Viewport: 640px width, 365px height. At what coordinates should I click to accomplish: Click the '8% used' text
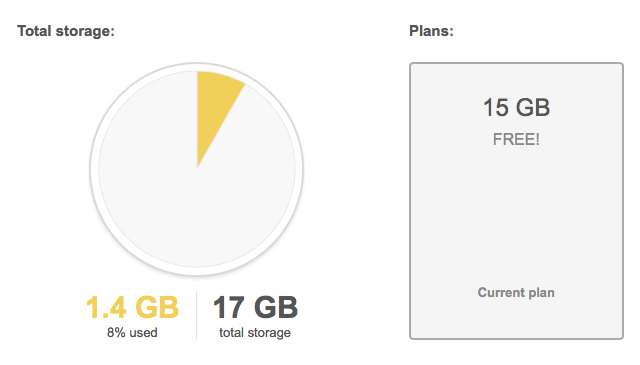click(132, 332)
